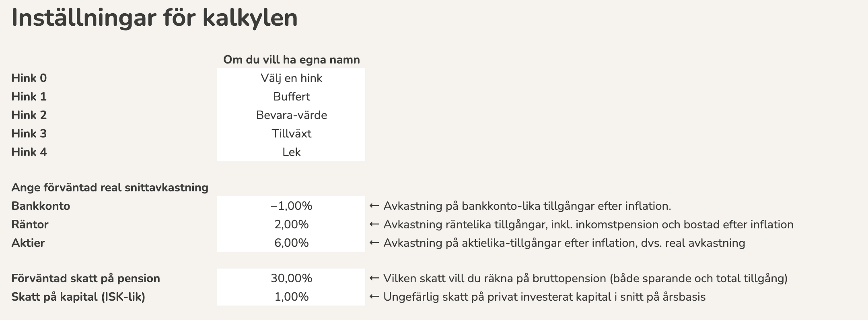Screen dimensions: 868x320
Task: Select the 'Tillväxt' cell for Hink 3
Action: click(x=291, y=133)
